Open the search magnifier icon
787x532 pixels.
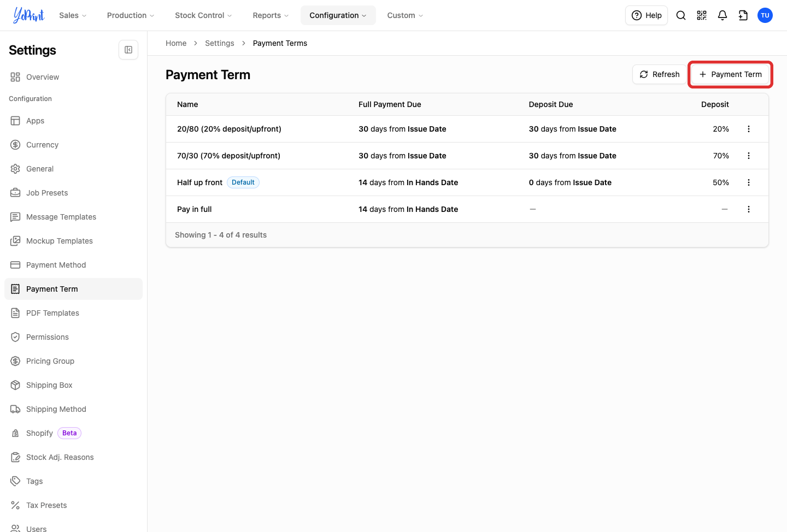point(681,15)
